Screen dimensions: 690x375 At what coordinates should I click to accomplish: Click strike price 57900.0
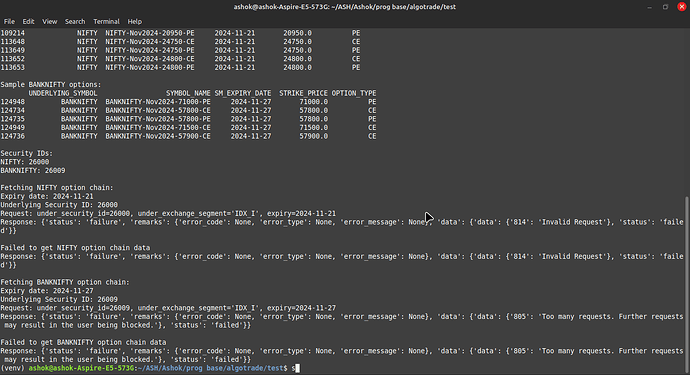click(x=314, y=136)
